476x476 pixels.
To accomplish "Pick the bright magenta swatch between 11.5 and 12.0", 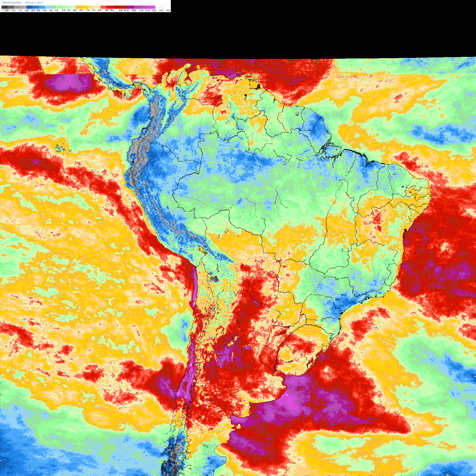I will [x=152, y=7].
